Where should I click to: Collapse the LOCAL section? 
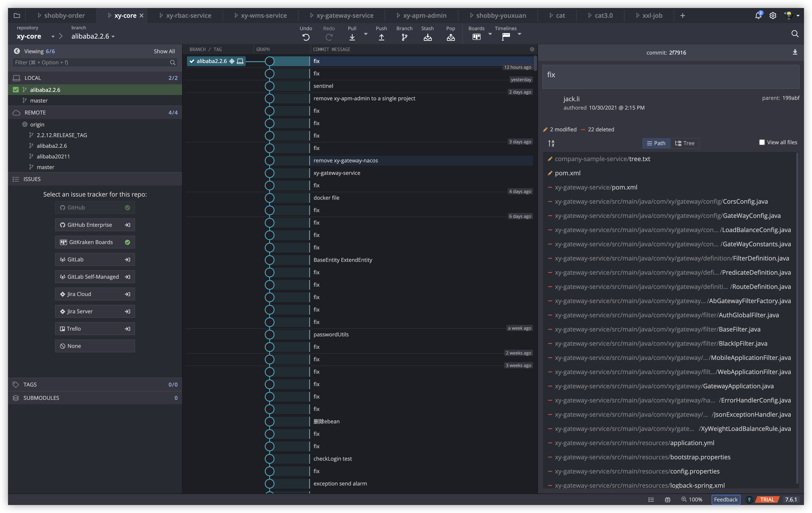[x=95, y=78]
